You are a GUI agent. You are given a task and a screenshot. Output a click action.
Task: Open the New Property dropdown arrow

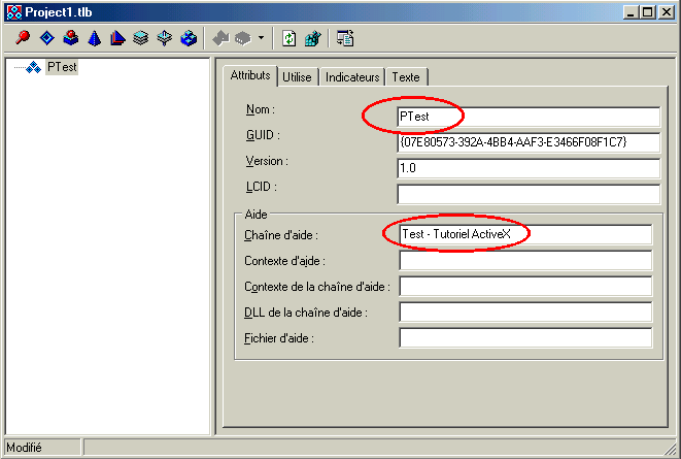tap(261, 39)
